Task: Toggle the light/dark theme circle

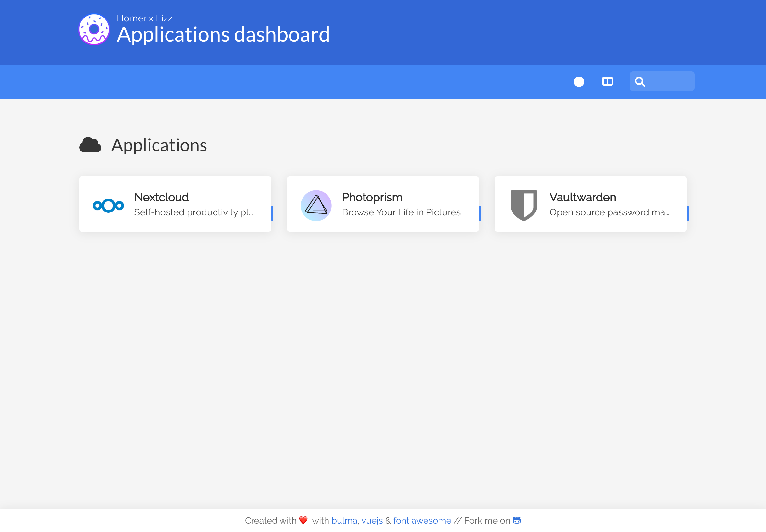Action: [579, 82]
